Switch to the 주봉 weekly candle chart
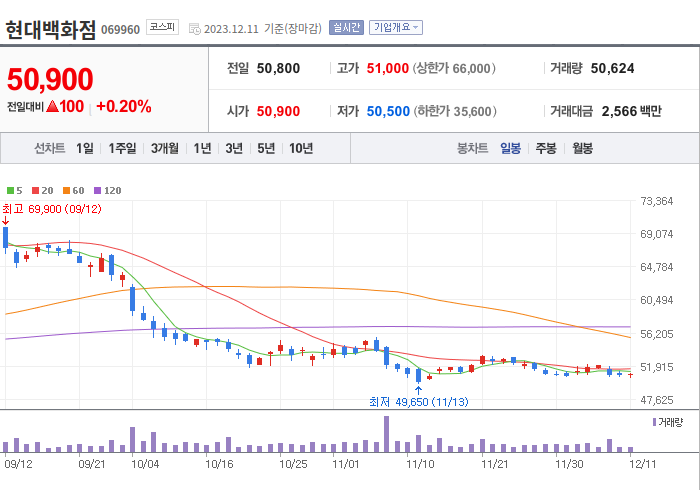 point(546,148)
